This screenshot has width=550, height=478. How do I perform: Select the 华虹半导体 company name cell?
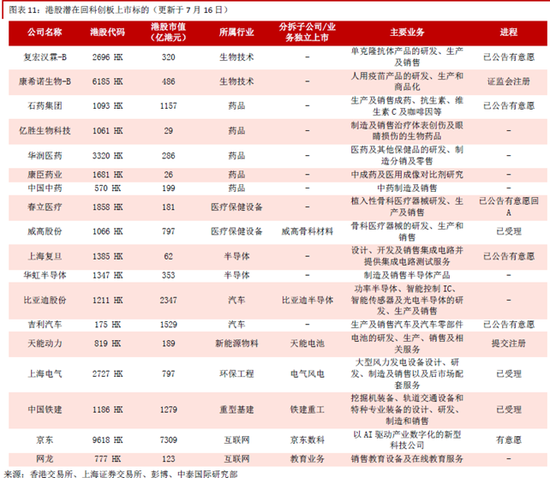point(45,275)
